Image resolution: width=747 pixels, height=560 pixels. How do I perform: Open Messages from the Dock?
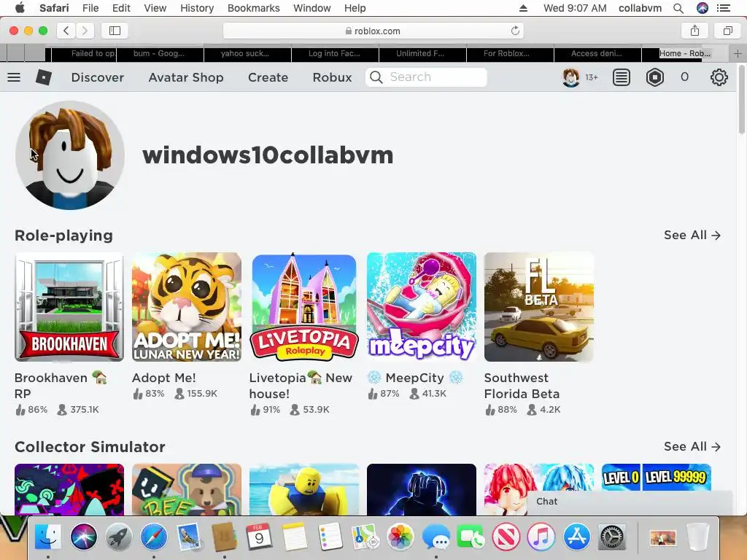click(436, 537)
